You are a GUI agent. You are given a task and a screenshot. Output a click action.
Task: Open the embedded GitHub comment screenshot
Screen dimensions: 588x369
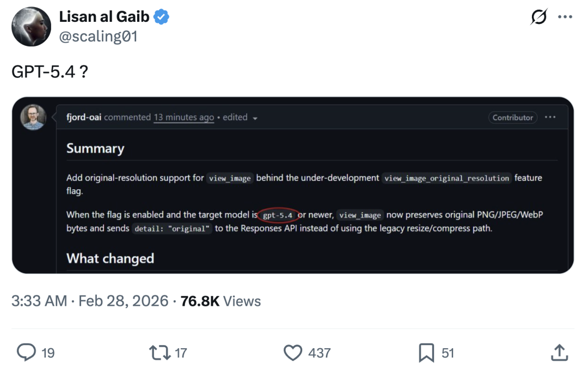point(292,185)
